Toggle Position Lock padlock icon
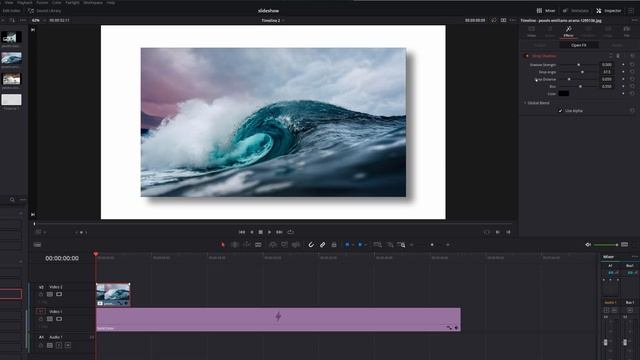The width and height of the screenshot is (640, 360). click(x=334, y=244)
